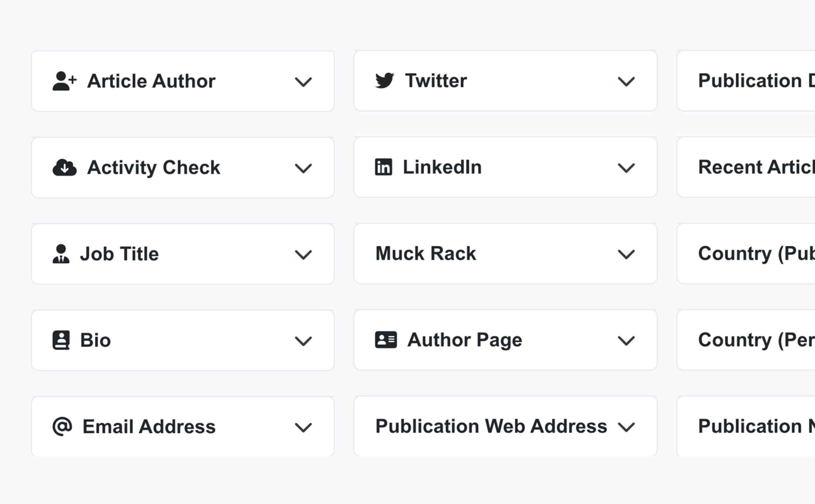815x504 pixels.
Task: Click the Activity Check cloud download icon
Action: tap(64, 167)
